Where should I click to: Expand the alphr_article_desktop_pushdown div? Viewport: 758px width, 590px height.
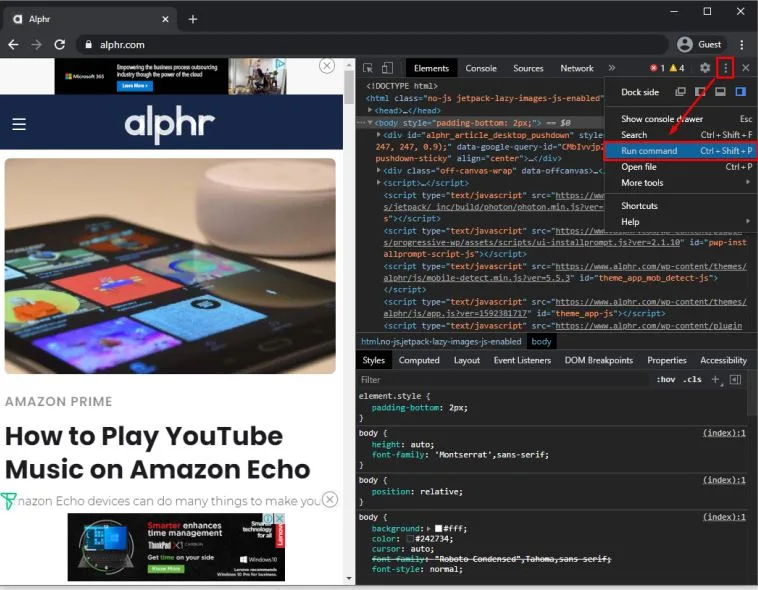coord(379,135)
